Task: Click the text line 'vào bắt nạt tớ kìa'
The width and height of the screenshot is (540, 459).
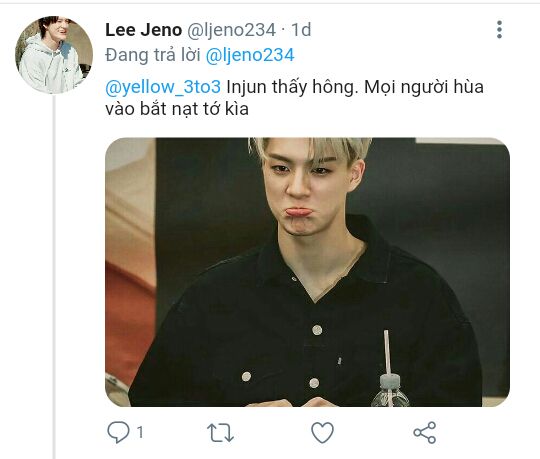Action: 177,109
